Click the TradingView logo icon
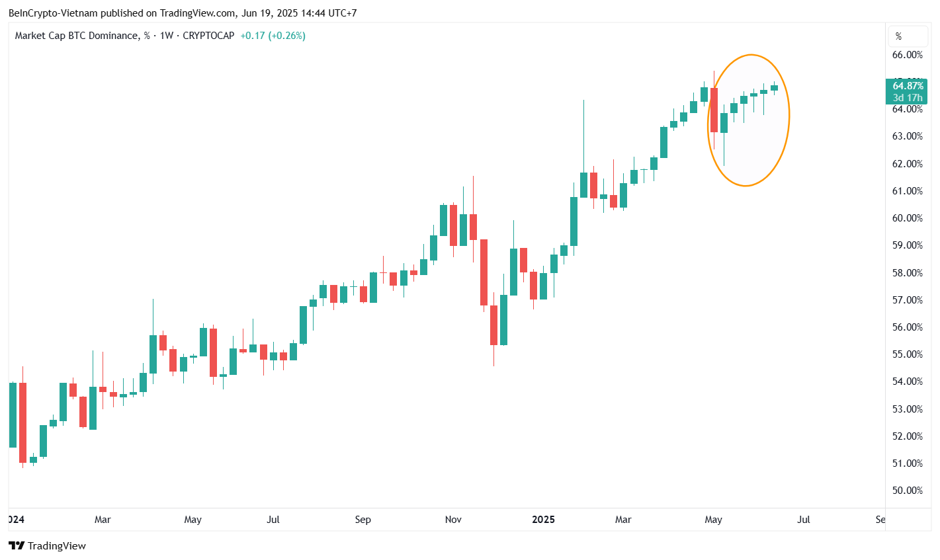The image size is (940, 560). [x=17, y=545]
